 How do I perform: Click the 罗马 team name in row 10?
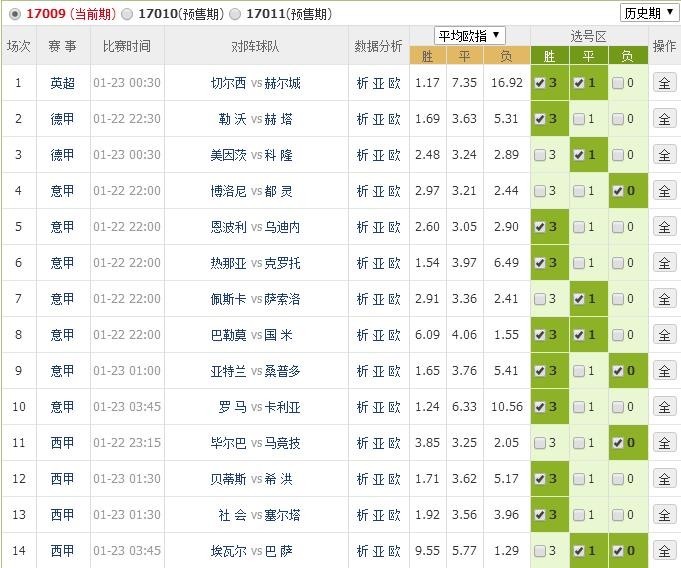[231, 407]
